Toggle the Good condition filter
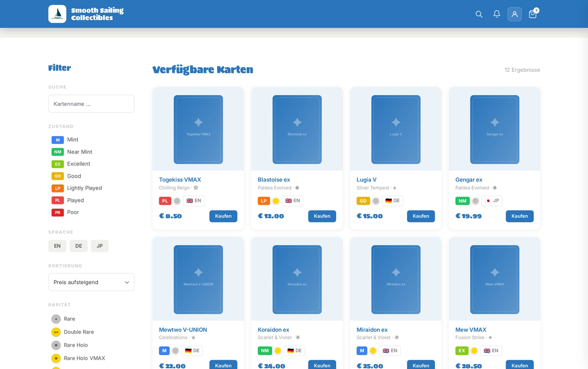The image size is (588, 369). tap(66, 176)
